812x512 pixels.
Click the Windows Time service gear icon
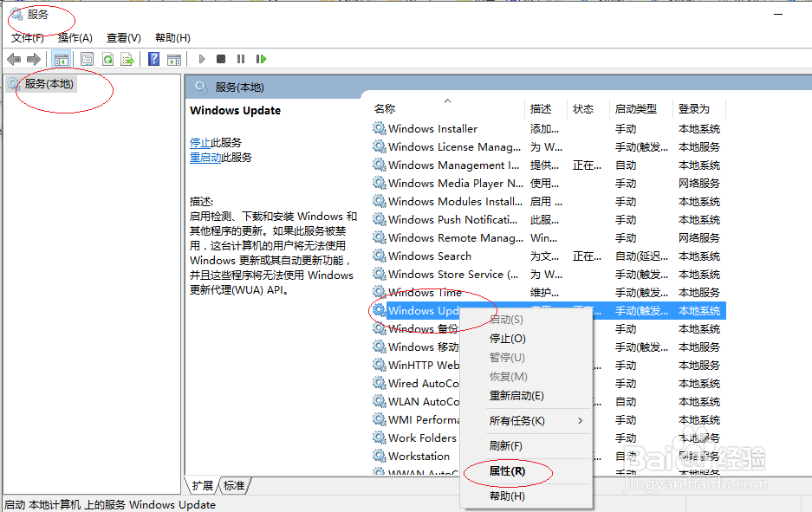coord(380,292)
